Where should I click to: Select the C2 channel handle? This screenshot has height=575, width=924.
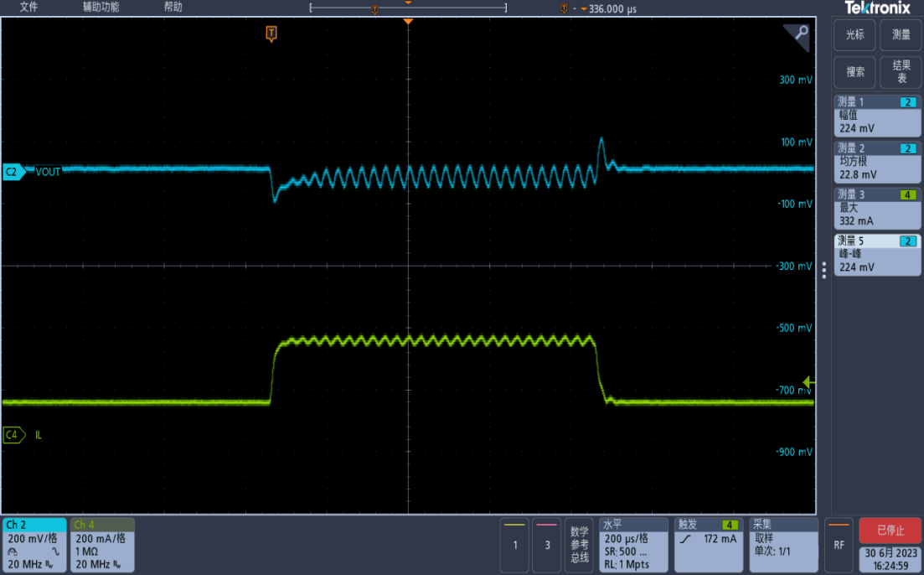(14, 172)
